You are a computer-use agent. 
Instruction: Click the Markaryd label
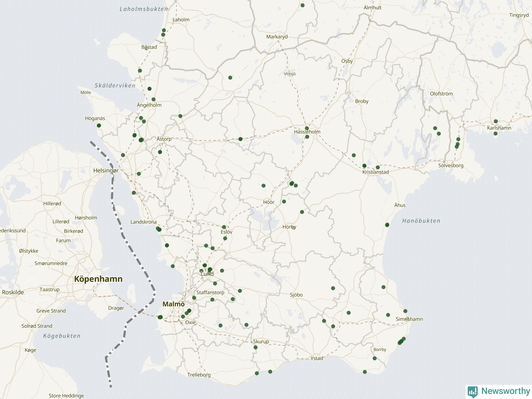277,37
